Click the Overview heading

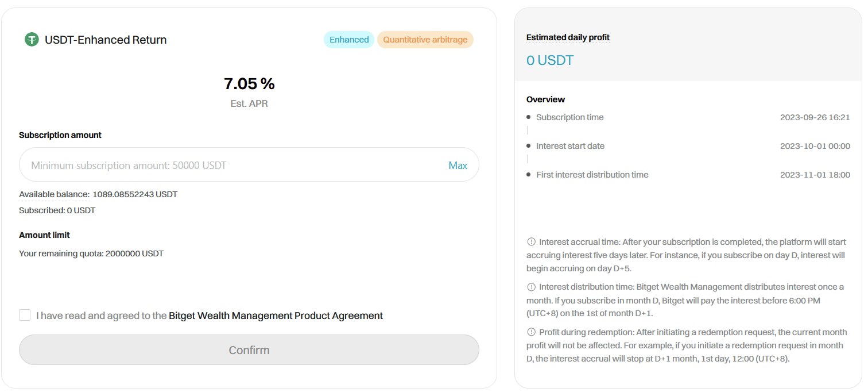point(546,99)
